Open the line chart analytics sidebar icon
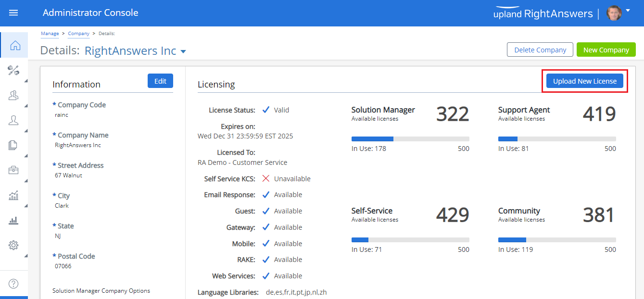 [x=13, y=195]
